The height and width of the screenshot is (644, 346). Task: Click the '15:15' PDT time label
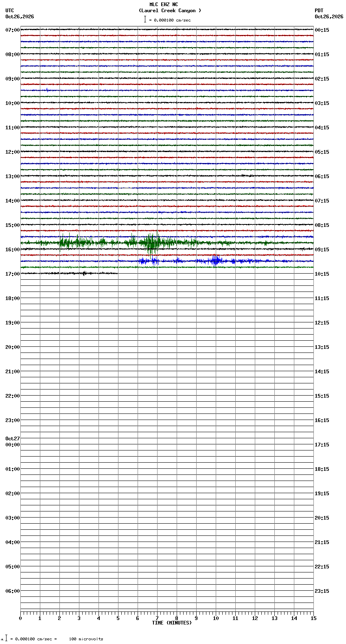322,396
